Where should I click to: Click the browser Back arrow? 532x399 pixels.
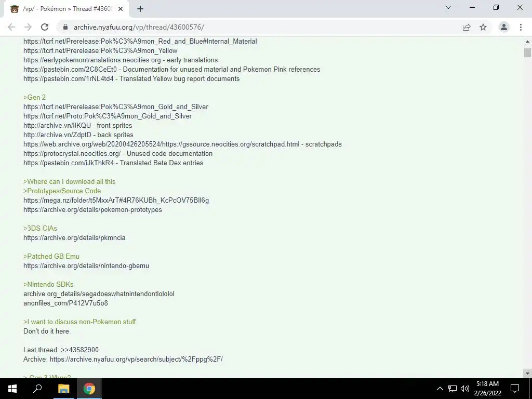(11, 27)
